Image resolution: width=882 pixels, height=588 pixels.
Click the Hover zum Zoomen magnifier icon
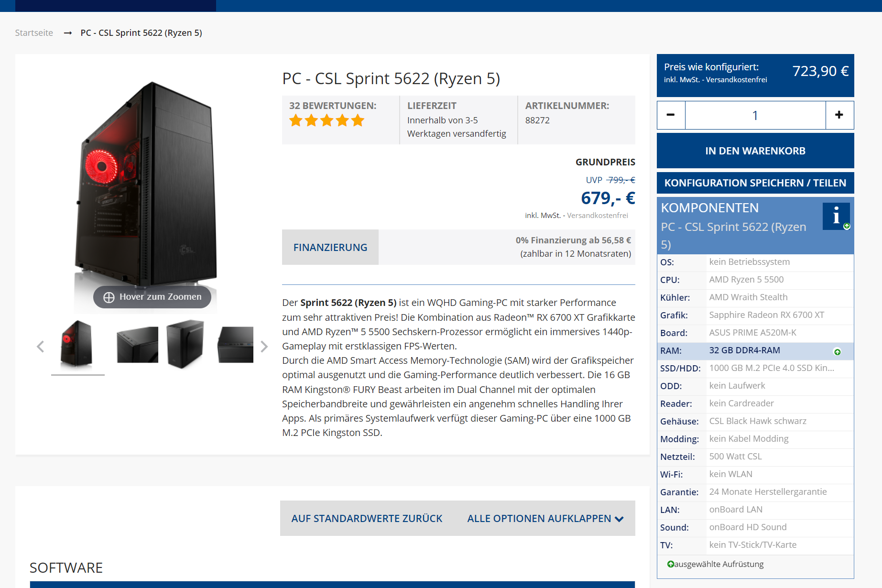109,297
